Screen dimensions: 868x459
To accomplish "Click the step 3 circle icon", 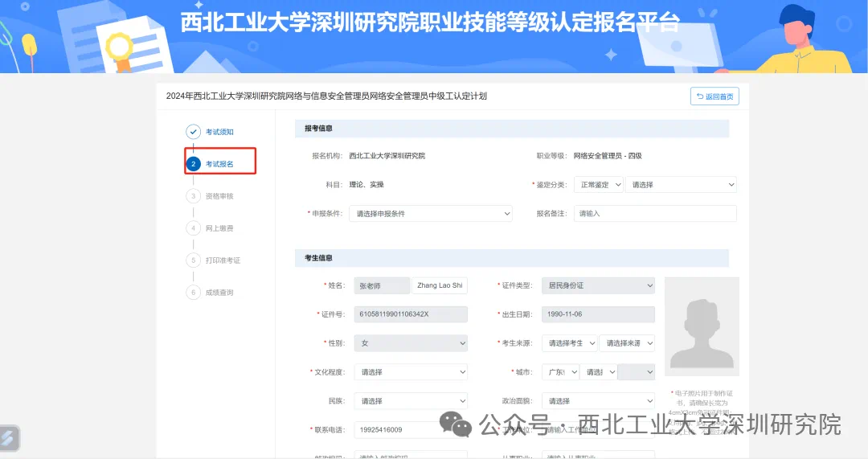I will pos(193,196).
